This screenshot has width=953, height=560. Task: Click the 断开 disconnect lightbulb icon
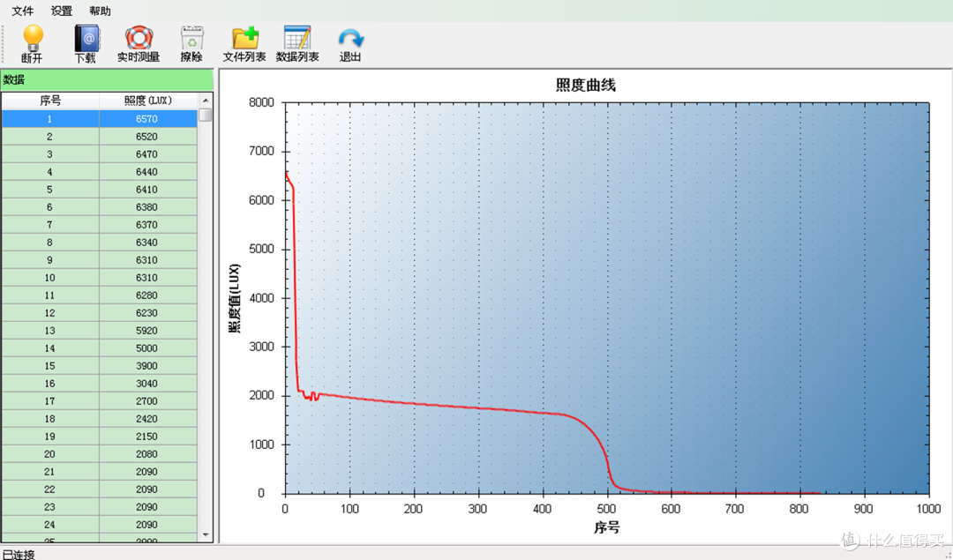[x=33, y=38]
